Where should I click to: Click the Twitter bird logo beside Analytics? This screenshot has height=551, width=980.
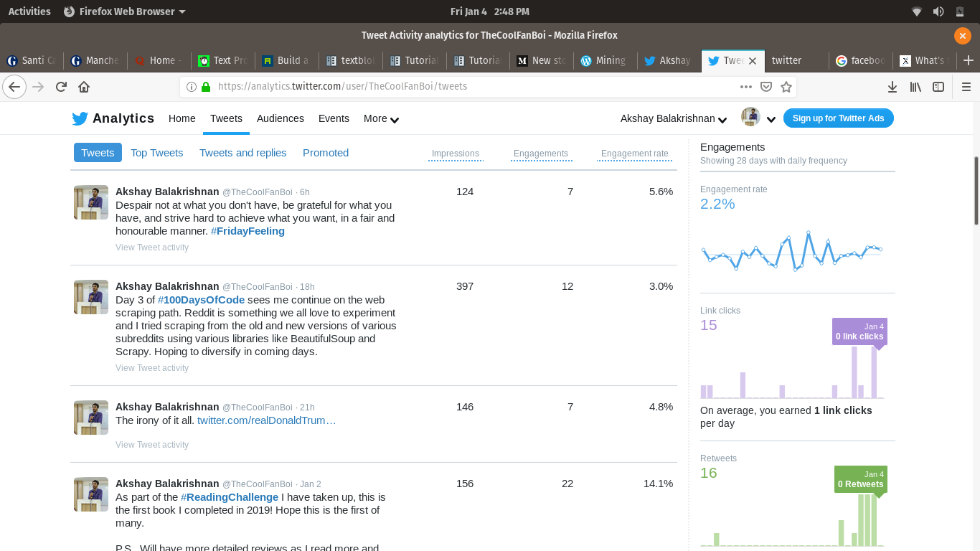(80, 118)
